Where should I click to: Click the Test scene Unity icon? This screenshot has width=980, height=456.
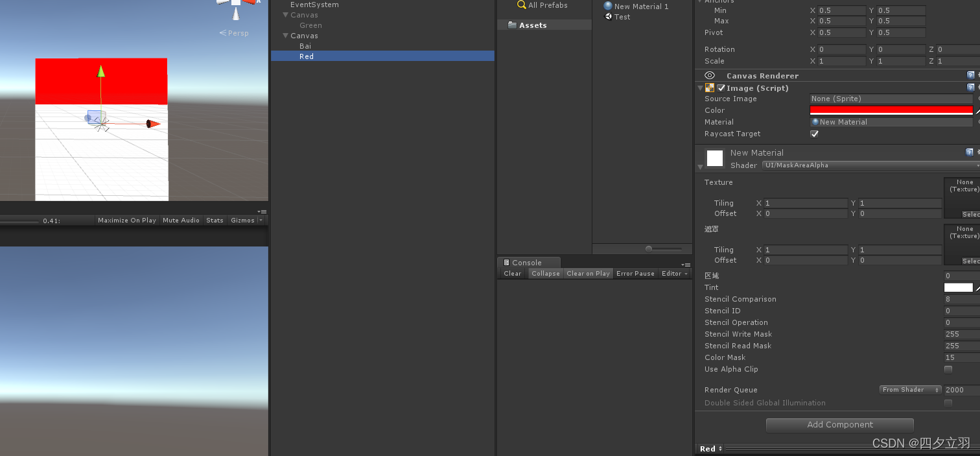[x=608, y=17]
